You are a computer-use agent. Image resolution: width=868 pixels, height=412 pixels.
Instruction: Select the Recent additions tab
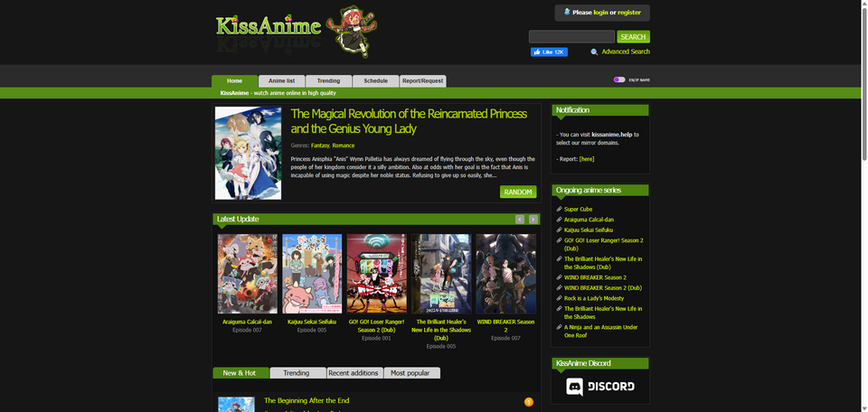click(x=354, y=373)
